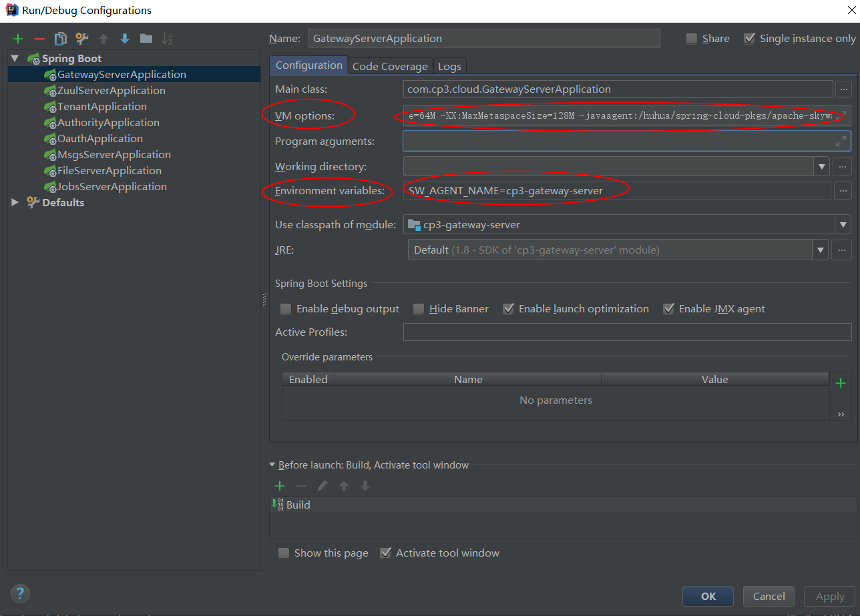Switch to Code Coverage tab
Viewport: 860px width, 616px height.
(x=390, y=66)
